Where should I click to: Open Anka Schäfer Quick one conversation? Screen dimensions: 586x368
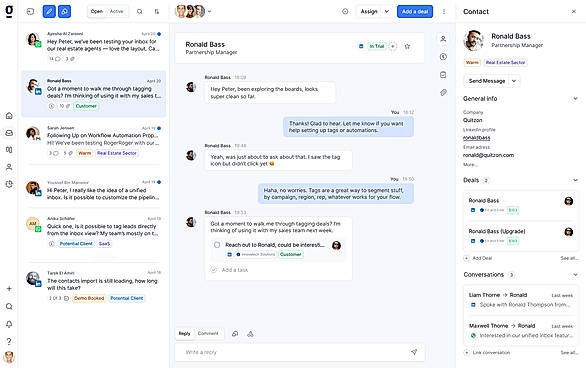94,231
